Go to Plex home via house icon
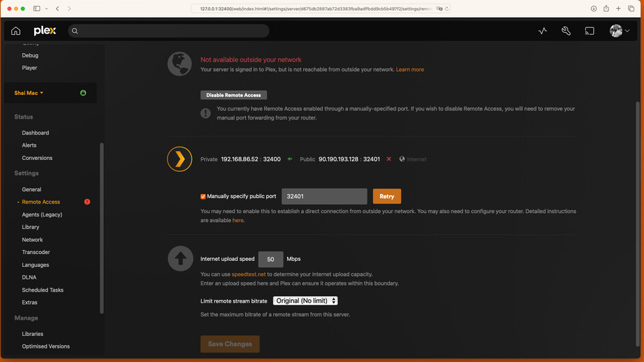 [16, 31]
